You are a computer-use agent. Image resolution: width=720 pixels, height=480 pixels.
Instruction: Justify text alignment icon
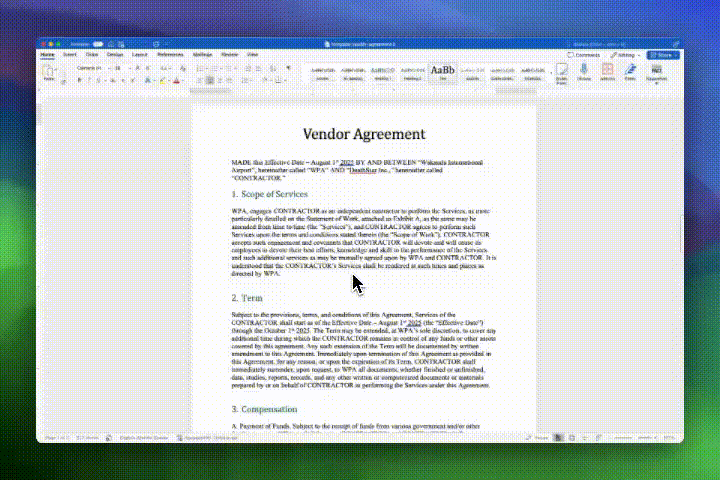(230, 80)
